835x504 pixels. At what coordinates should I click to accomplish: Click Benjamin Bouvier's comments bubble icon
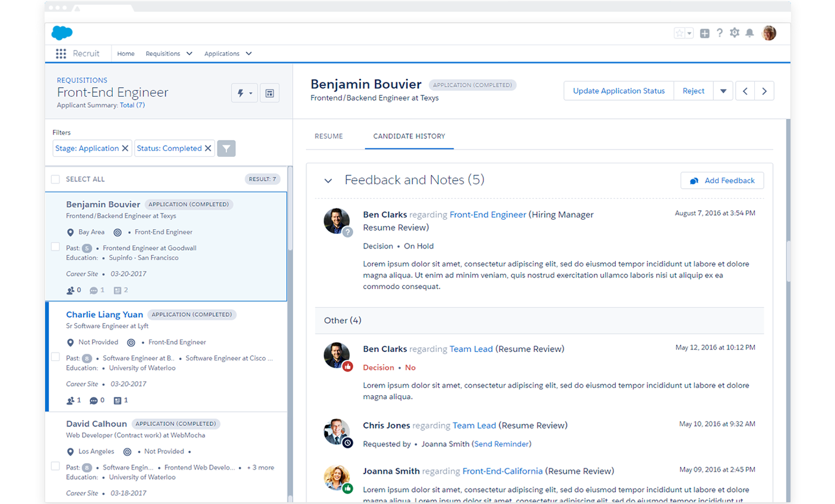pos(93,290)
